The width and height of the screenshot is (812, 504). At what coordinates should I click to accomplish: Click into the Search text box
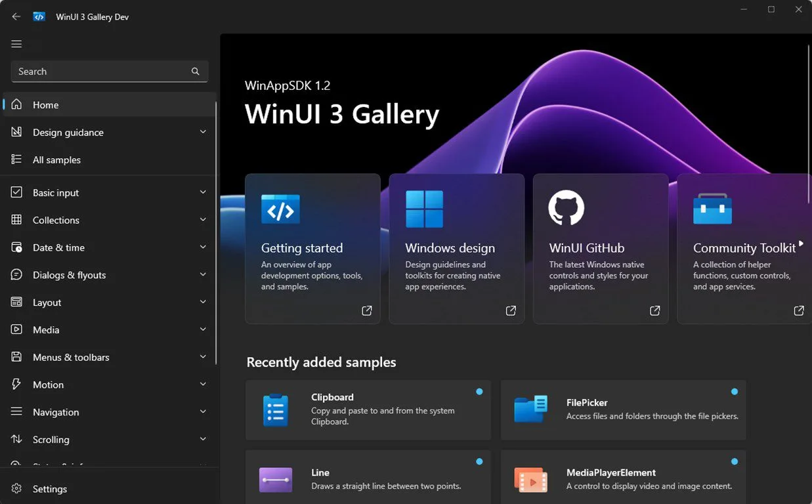click(98, 72)
